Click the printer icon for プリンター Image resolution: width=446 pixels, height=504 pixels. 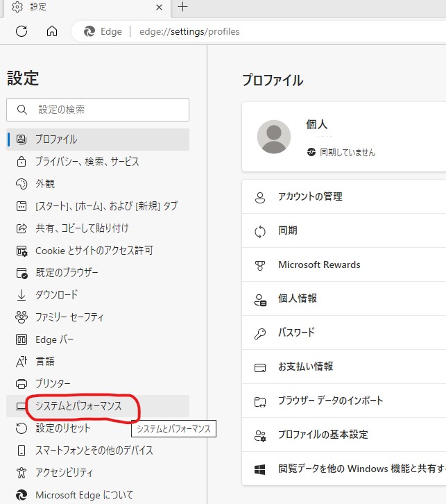click(22, 384)
